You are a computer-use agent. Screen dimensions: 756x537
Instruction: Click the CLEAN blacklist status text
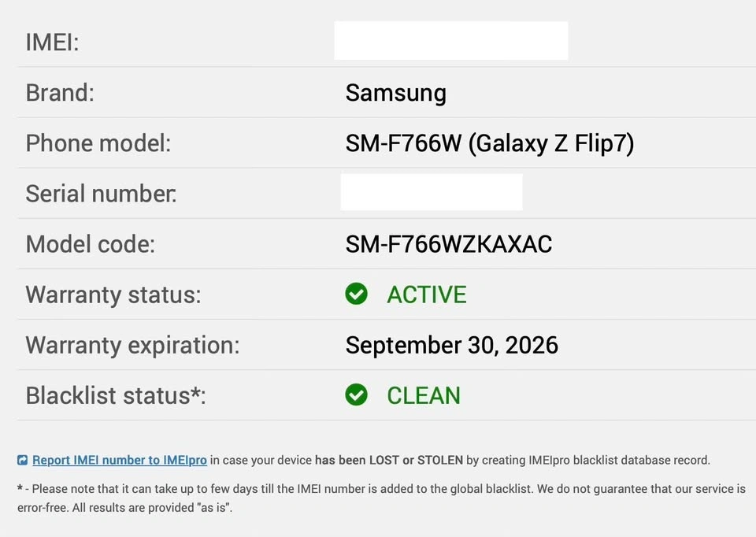(x=423, y=395)
